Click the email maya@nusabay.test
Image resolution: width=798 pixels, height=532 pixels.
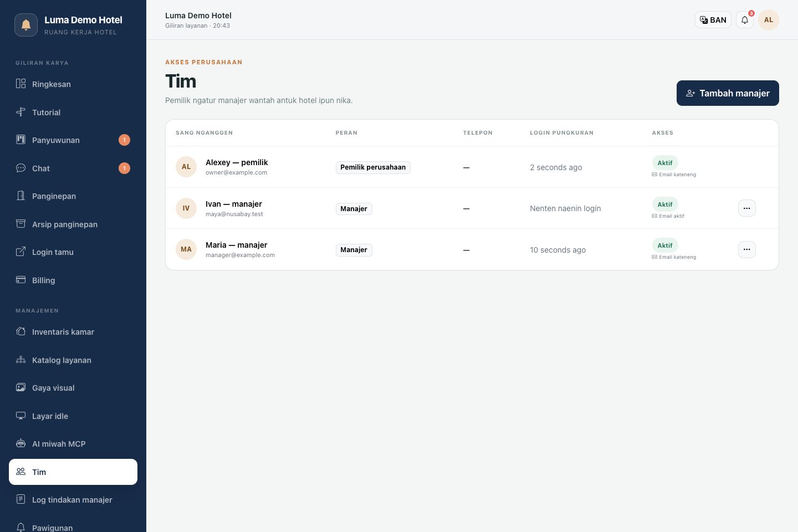click(234, 214)
